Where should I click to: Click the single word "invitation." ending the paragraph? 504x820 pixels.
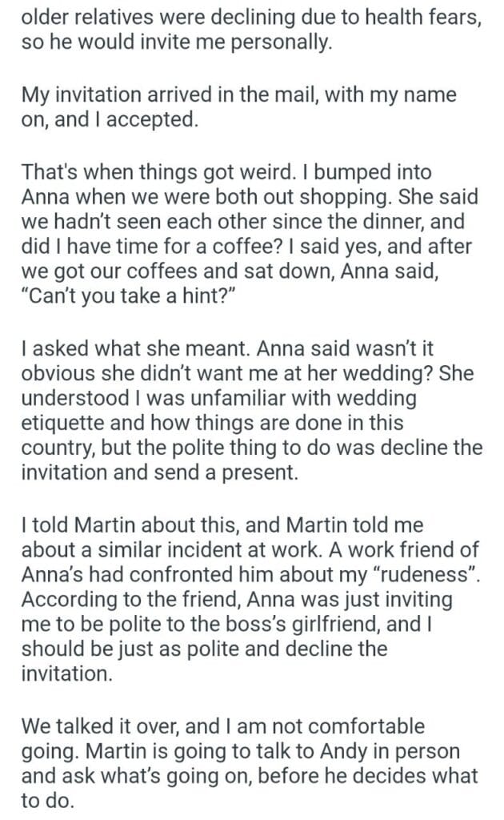point(67,673)
